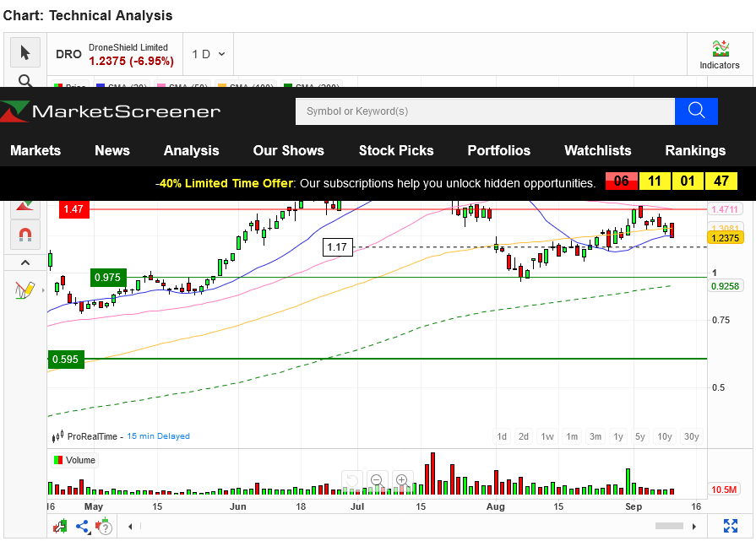The height and width of the screenshot is (541, 756).
Task: Open the Markets menu
Action: [x=35, y=150]
